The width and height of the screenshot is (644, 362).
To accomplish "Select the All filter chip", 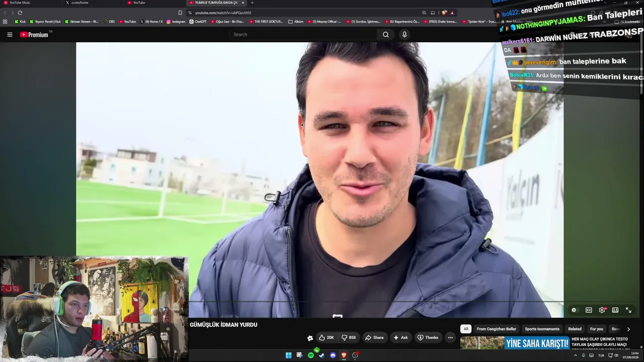I will pyautogui.click(x=466, y=329).
